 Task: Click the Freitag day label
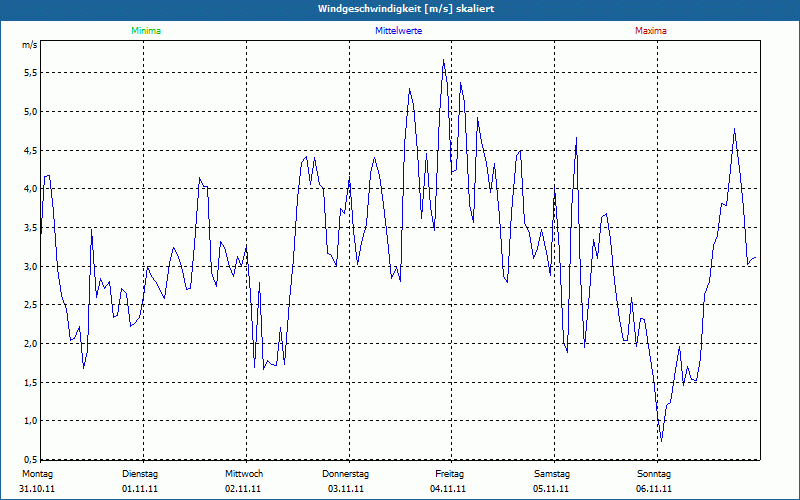[449, 474]
